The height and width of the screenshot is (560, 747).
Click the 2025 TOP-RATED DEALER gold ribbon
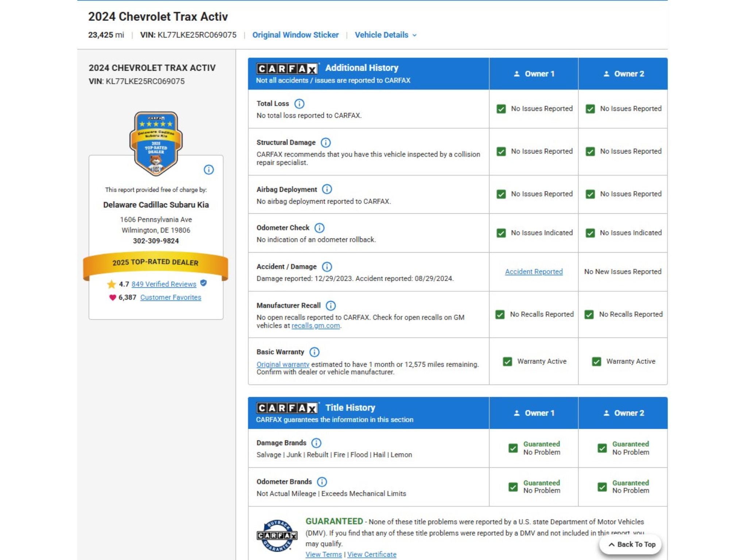(155, 265)
